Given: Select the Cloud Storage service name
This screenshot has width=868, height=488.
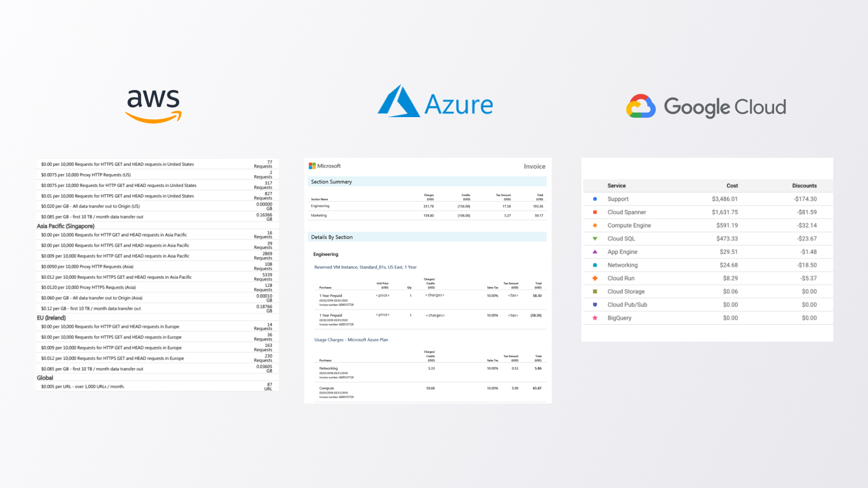Looking at the screenshot, I should pyautogui.click(x=626, y=292).
